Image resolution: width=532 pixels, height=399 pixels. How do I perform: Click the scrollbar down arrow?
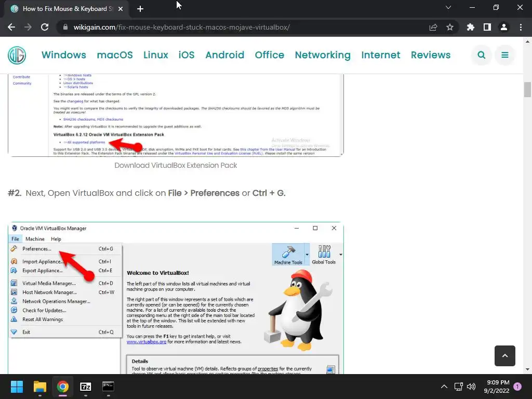(x=527, y=369)
